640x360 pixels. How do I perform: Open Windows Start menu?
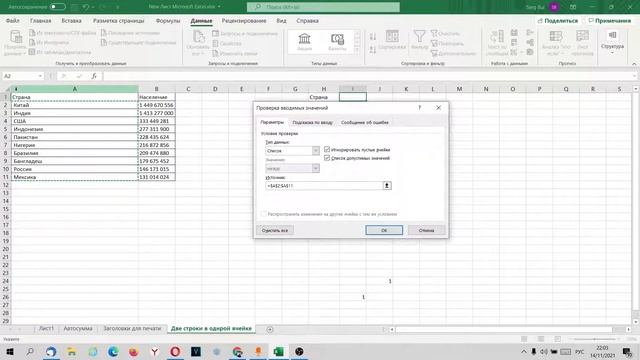pos(10,351)
